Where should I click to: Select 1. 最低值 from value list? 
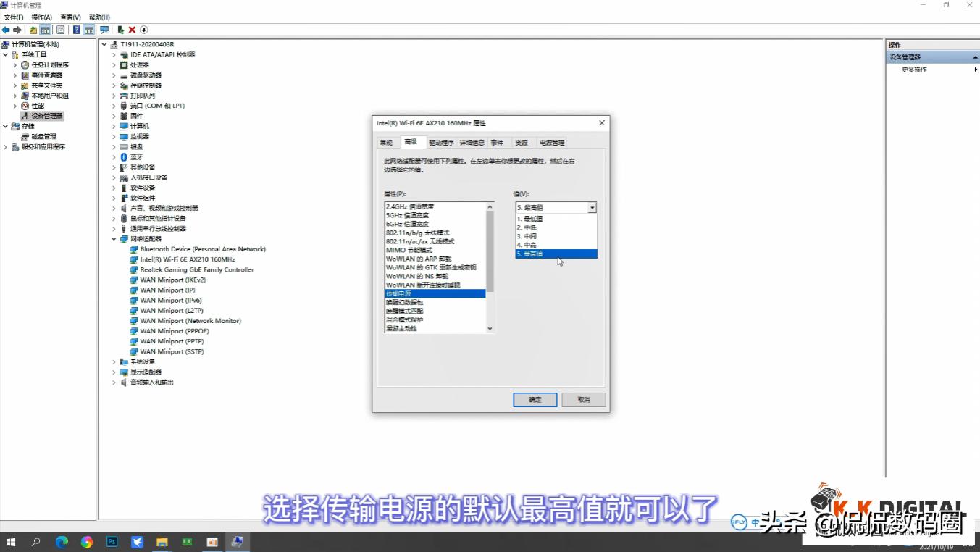532,219
